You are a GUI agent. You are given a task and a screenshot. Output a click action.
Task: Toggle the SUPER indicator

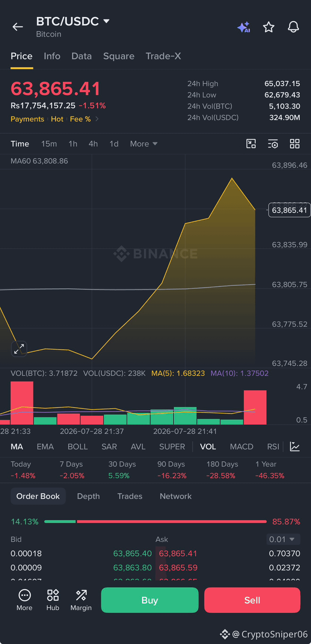[172, 447]
